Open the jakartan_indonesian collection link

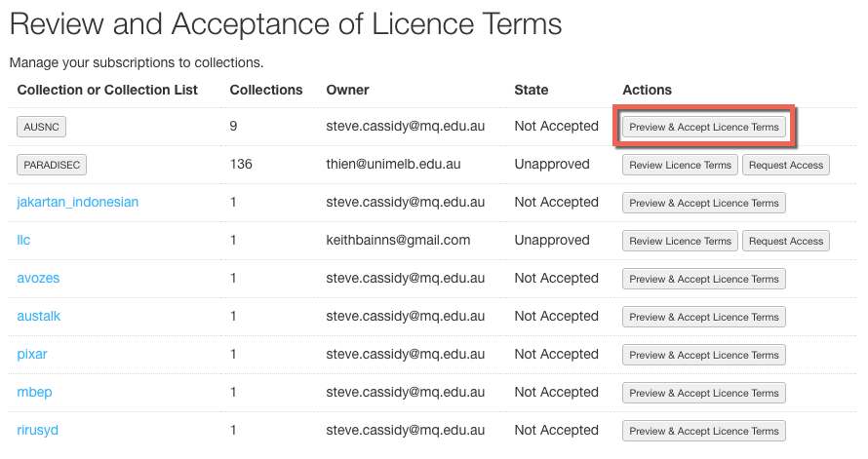pyautogui.click(x=77, y=202)
